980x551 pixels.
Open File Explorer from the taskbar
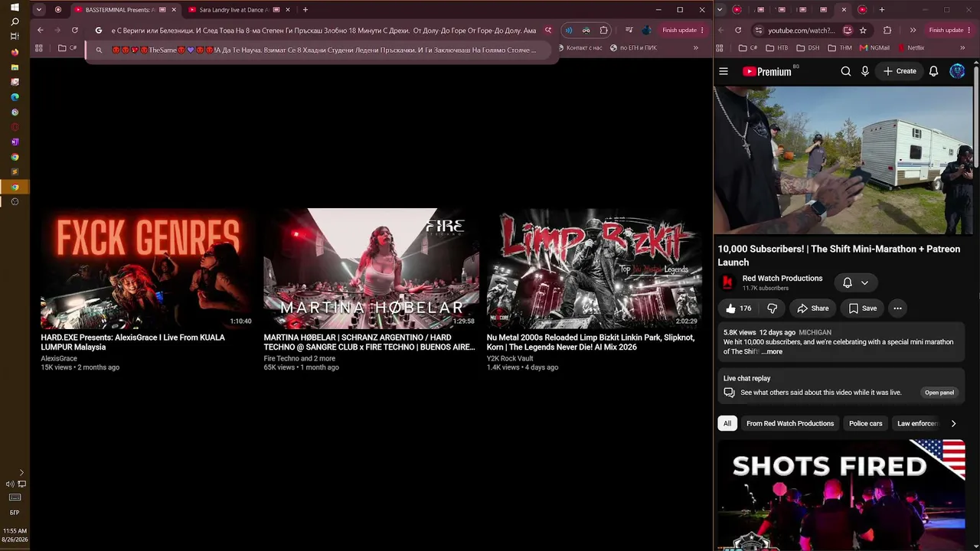pos(15,67)
